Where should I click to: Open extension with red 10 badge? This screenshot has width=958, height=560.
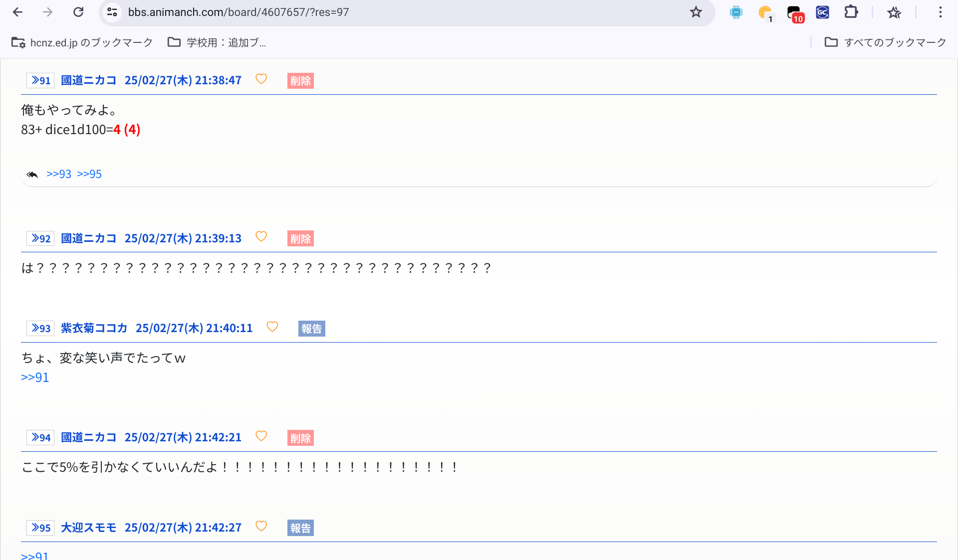coord(794,13)
